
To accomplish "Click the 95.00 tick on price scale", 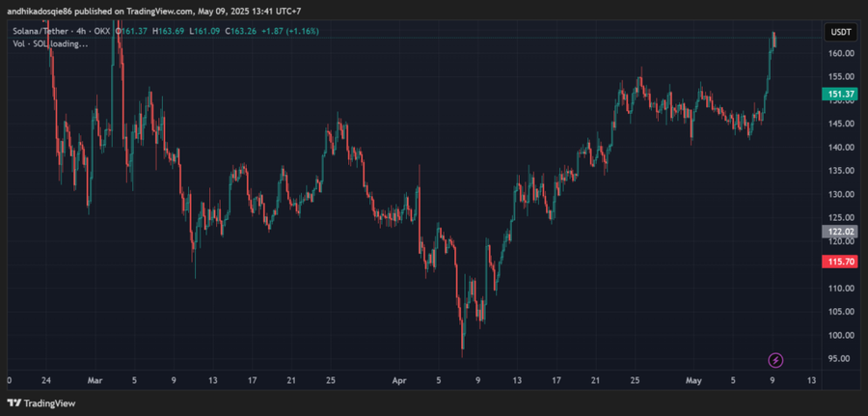I will click(839, 359).
